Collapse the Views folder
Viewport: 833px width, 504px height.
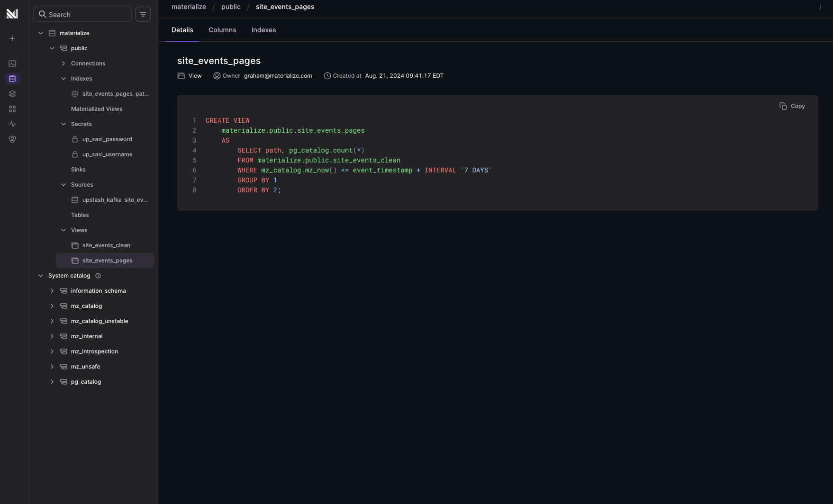(x=63, y=230)
